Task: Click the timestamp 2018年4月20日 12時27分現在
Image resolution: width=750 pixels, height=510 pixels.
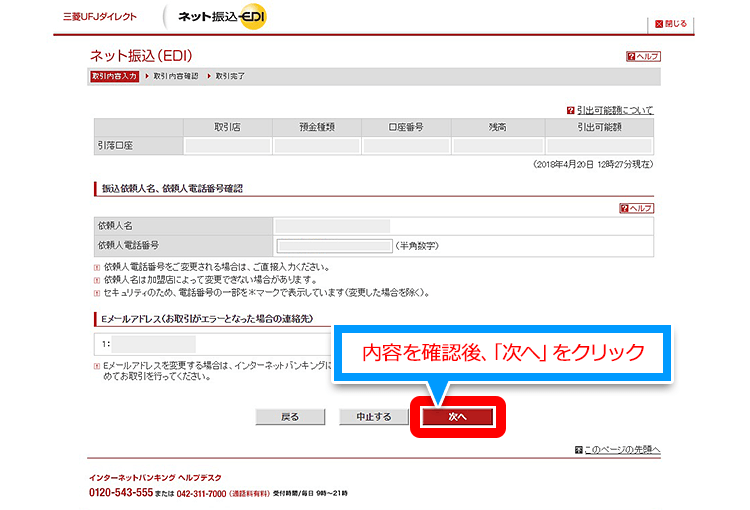Action: 593,164
